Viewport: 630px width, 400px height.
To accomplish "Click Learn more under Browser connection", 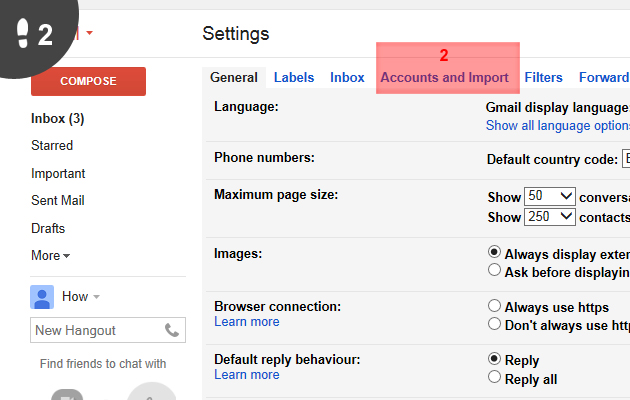I will coord(247,322).
